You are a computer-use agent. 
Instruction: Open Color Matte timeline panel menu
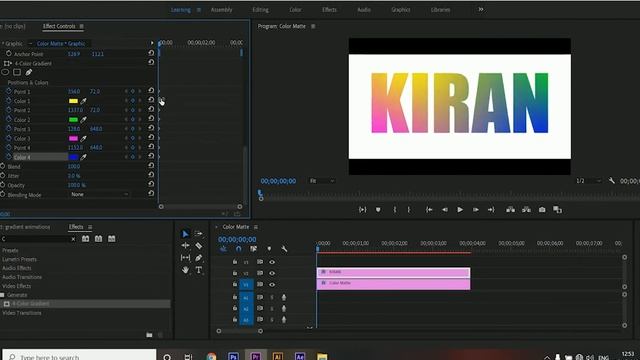[256, 227]
